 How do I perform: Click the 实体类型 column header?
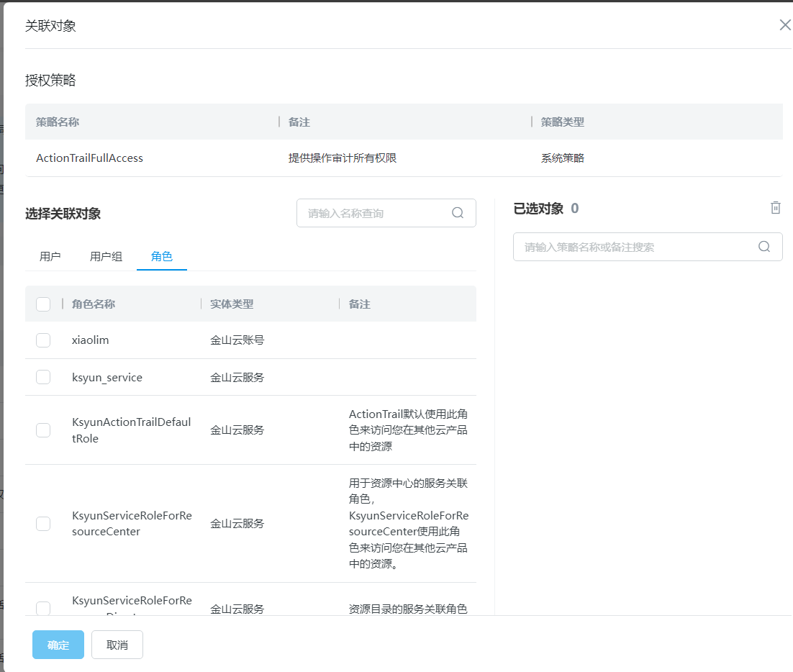click(232, 304)
